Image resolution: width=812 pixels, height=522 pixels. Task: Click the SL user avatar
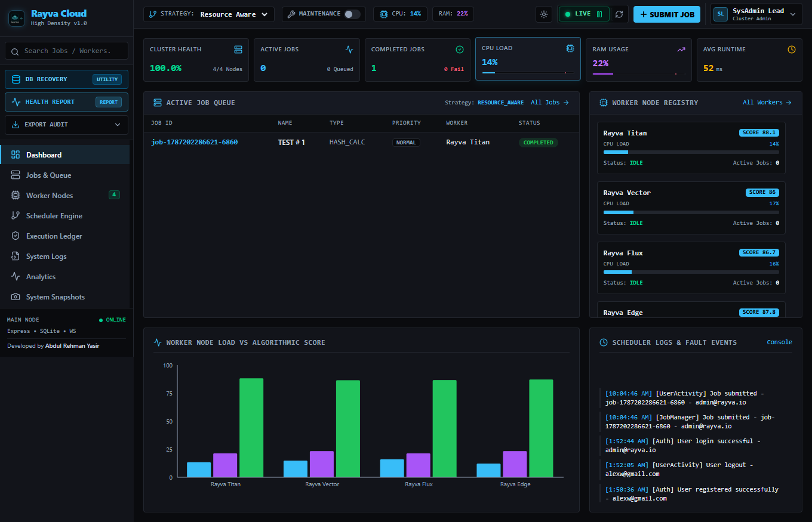point(721,14)
